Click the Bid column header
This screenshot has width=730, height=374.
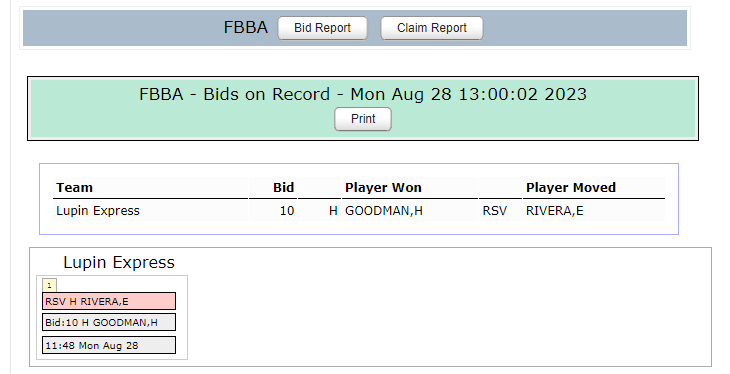(283, 188)
